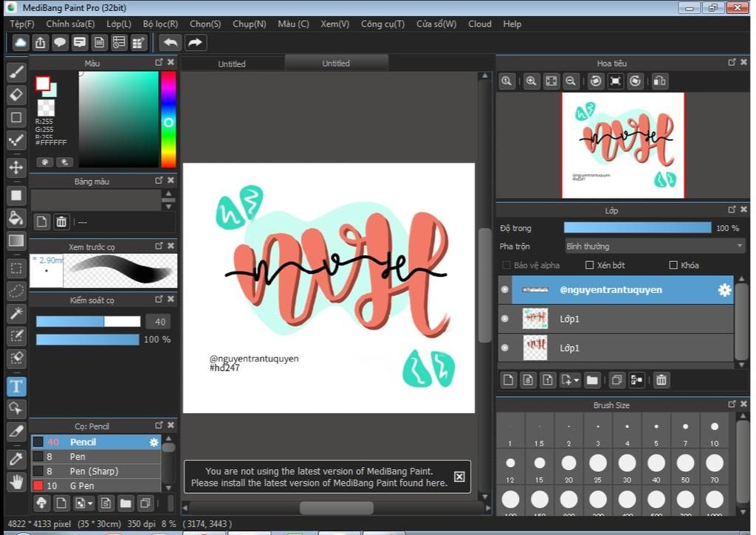Select the Move tool
The height and width of the screenshot is (535, 756).
[x=16, y=168]
